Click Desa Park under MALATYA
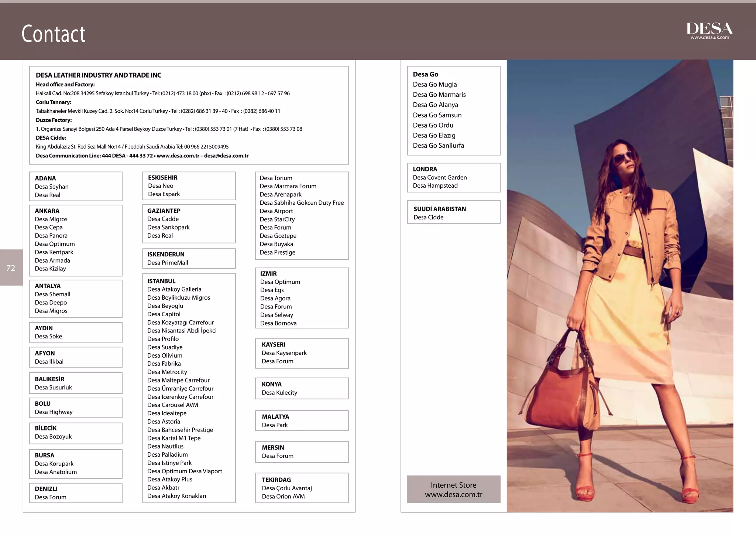The width and height of the screenshot is (756, 535). pyautogui.click(x=275, y=425)
